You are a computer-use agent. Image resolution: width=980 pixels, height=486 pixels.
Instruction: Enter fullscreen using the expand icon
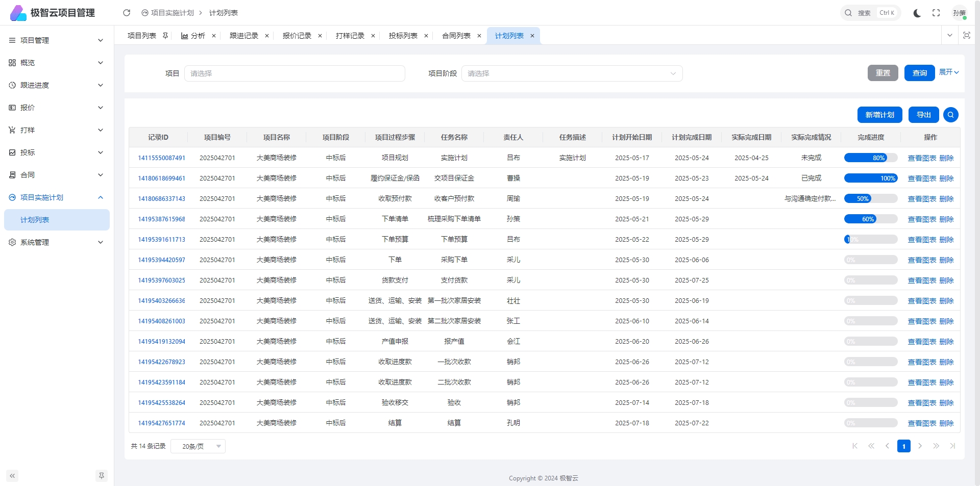coord(936,13)
